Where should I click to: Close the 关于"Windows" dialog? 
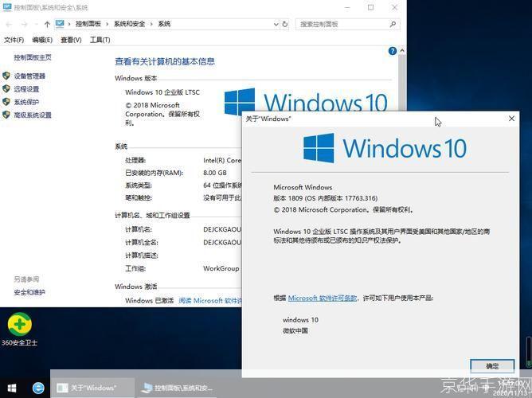(511, 119)
